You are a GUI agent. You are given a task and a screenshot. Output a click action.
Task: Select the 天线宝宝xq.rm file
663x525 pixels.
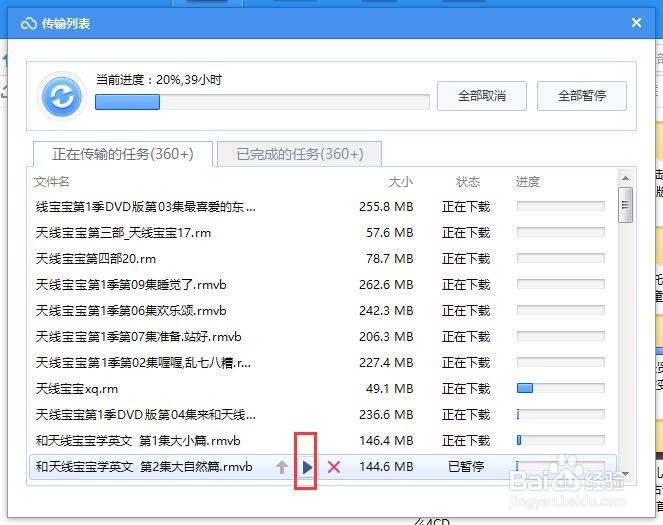point(323,388)
